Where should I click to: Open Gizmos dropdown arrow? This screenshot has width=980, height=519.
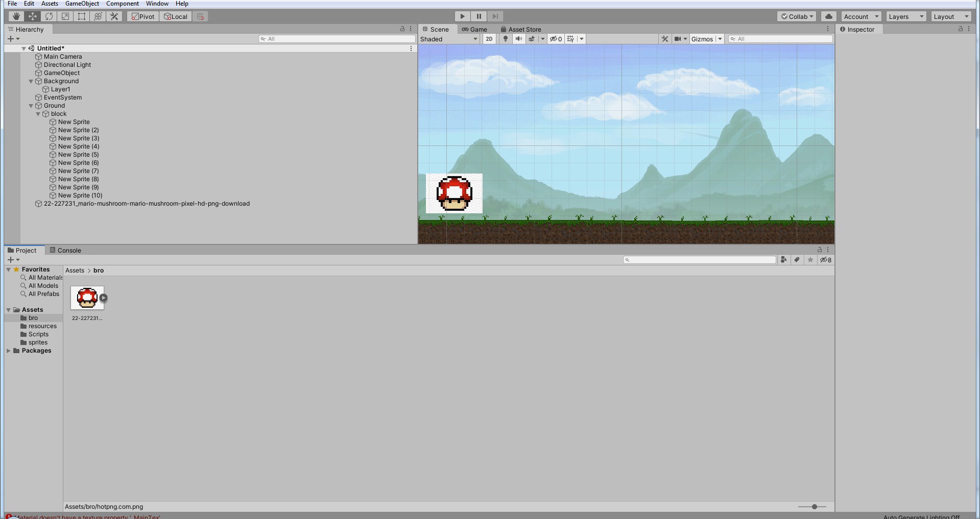720,39
